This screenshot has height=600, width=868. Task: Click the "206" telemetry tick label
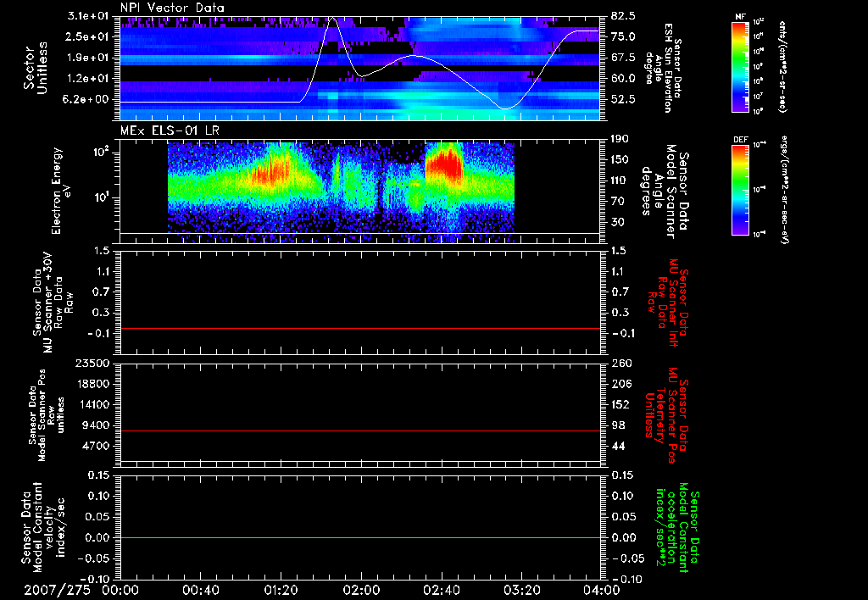pos(620,384)
